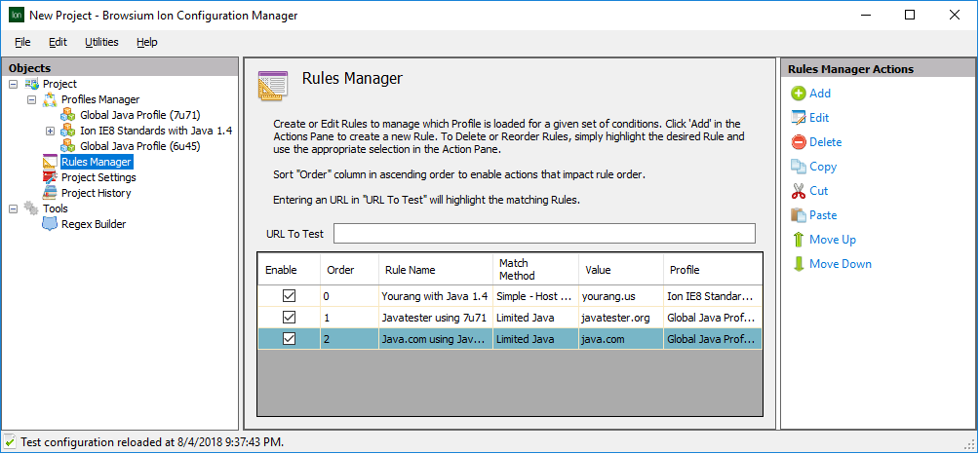Click the URL To Test input field
The width and height of the screenshot is (980, 454).
tap(544, 234)
